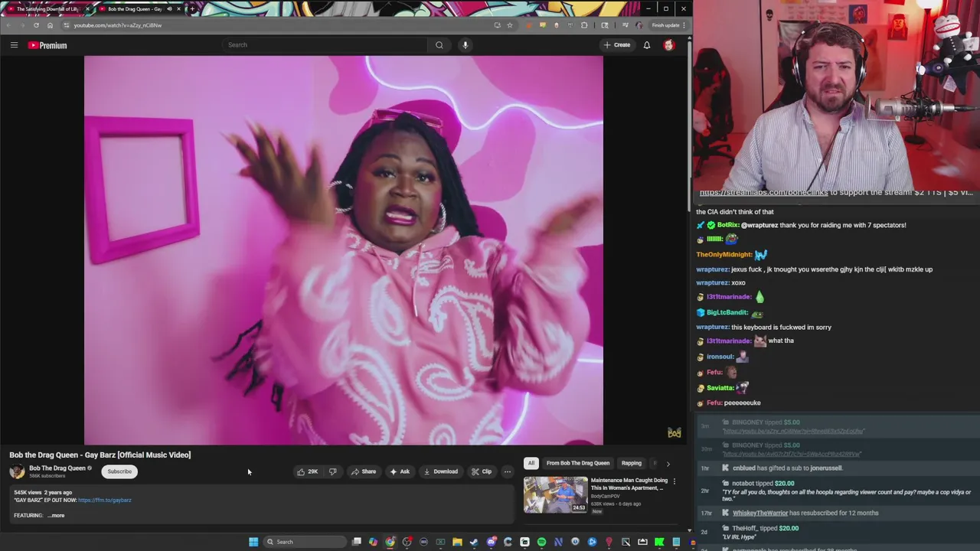Switch to Chrome on the taskbar

pyautogui.click(x=390, y=542)
